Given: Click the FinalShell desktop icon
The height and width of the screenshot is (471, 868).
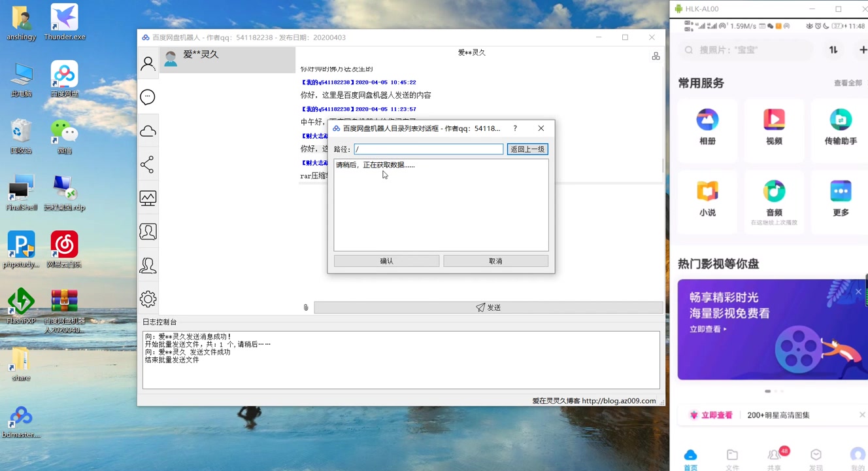Looking at the screenshot, I should click(x=22, y=192).
